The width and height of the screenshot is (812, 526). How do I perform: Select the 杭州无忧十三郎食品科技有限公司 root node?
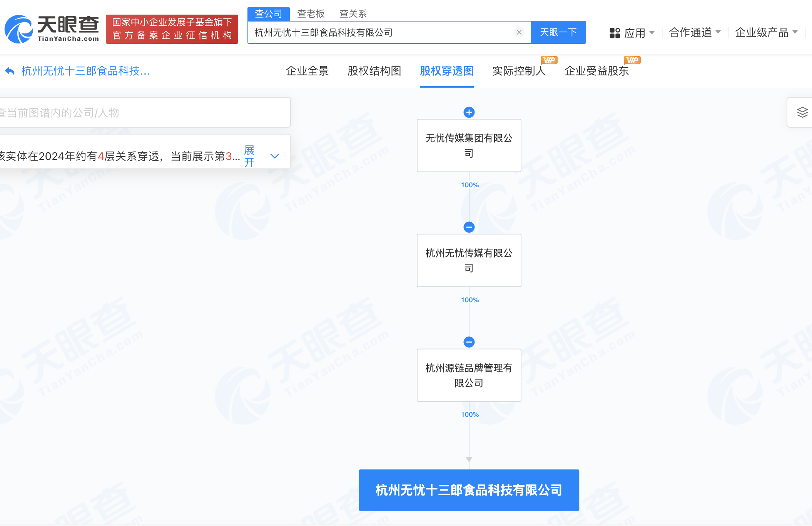pyautogui.click(x=469, y=490)
